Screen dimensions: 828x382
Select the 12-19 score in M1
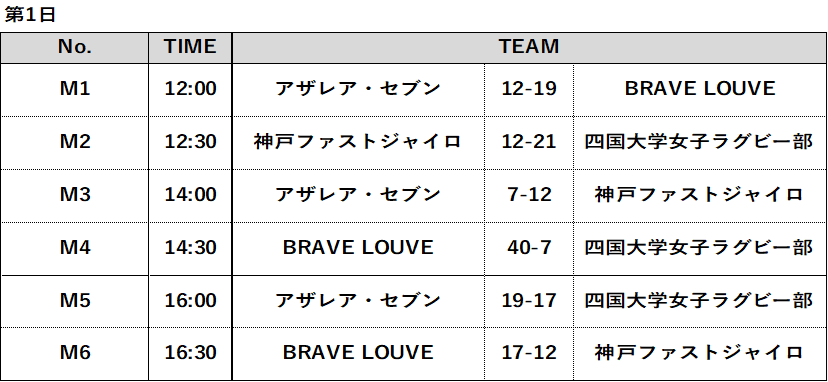tap(529, 89)
